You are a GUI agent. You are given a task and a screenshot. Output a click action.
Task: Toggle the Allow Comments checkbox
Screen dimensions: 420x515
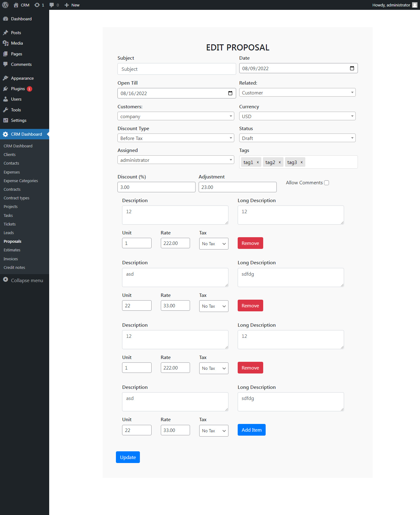pyautogui.click(x=327, y=183)
